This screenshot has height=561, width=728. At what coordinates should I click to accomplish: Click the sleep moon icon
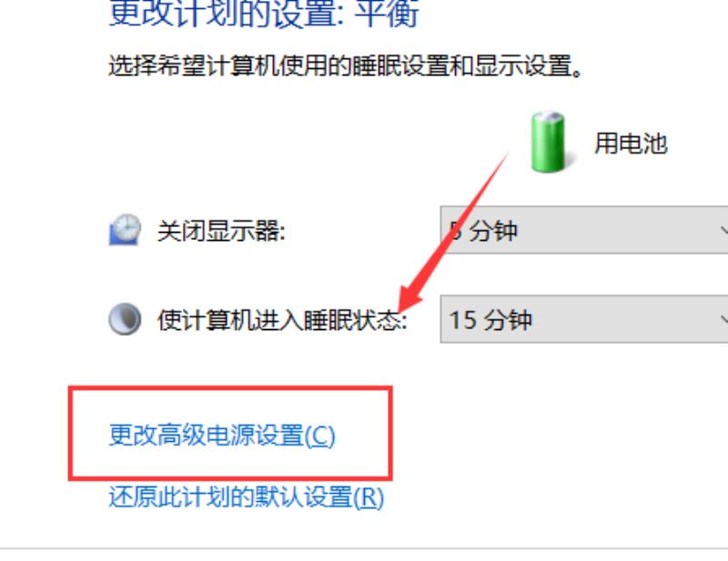[x=125, y=319]
